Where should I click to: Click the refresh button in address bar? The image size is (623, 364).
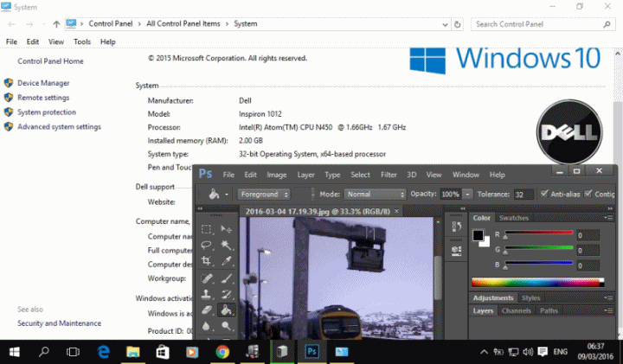458,24
